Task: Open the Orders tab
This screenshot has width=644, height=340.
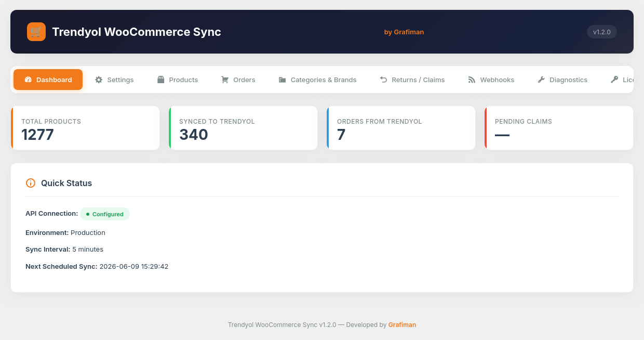Action: coord(238,80)
